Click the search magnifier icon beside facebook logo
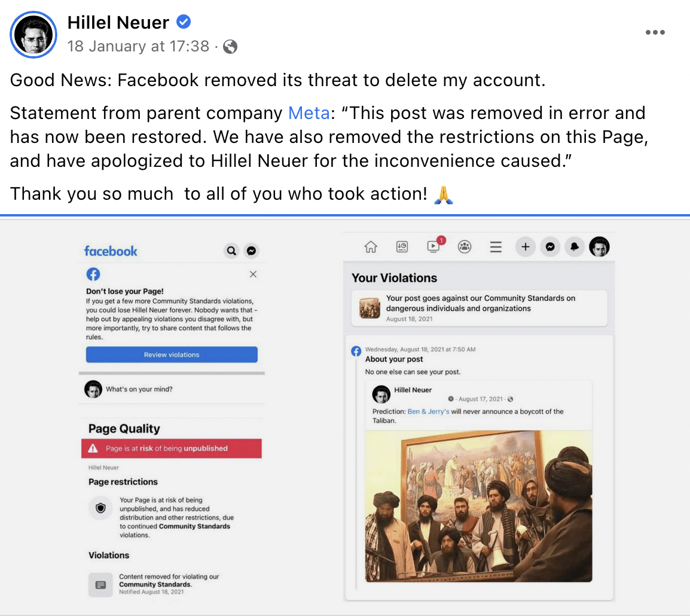 pos(231,251)
